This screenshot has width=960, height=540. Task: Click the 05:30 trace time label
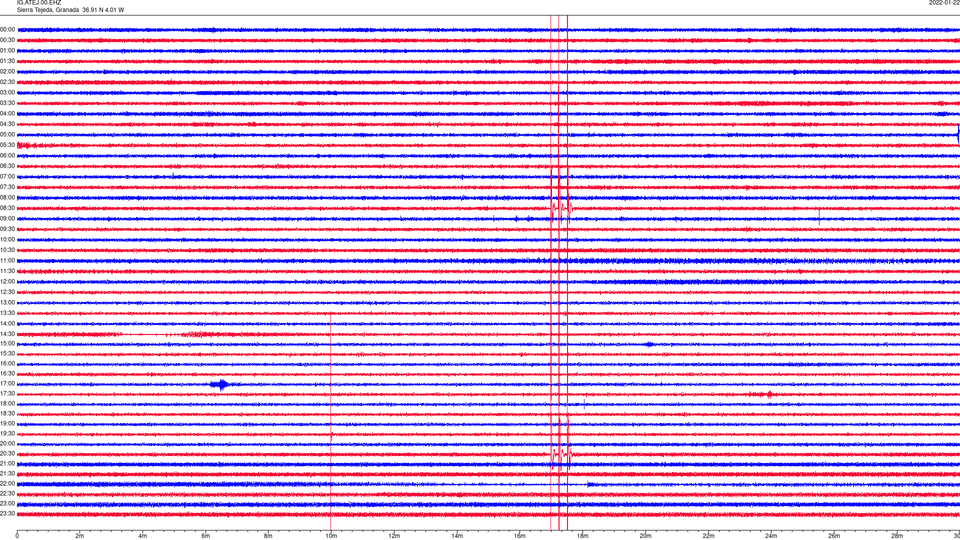7,144
